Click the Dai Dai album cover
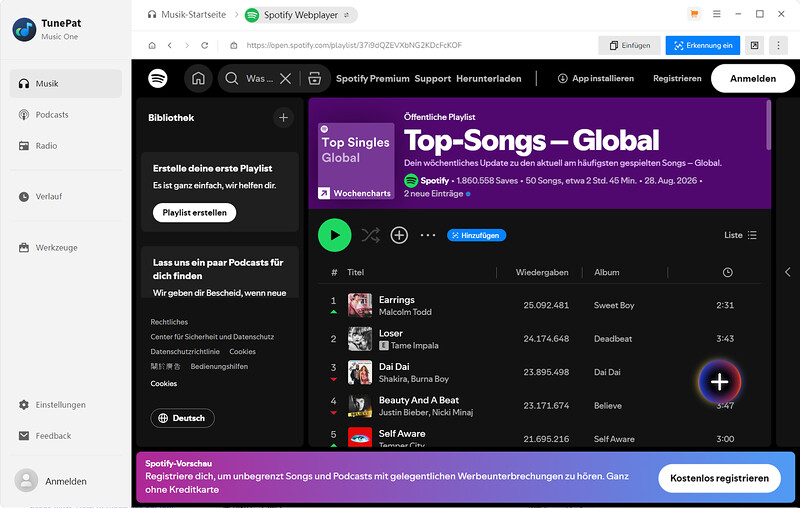Screen dimensions: 800x508 point(360,372)
